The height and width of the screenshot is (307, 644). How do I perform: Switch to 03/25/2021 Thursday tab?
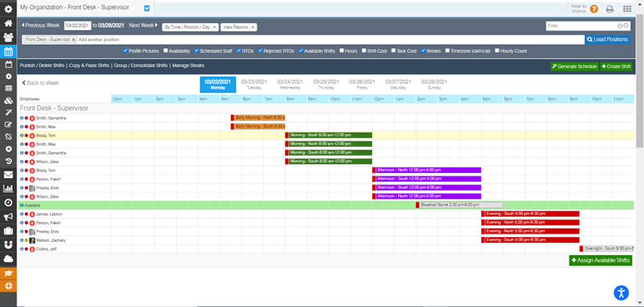coord(326,84)
